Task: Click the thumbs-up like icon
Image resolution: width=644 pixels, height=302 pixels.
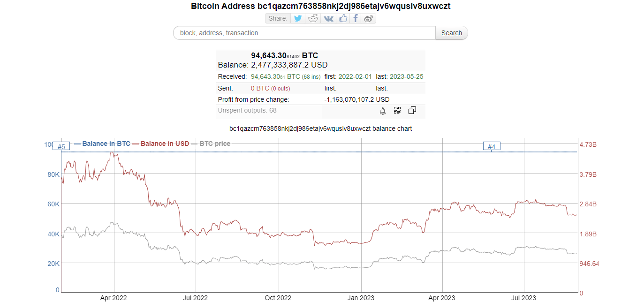Action: point(343,18)
